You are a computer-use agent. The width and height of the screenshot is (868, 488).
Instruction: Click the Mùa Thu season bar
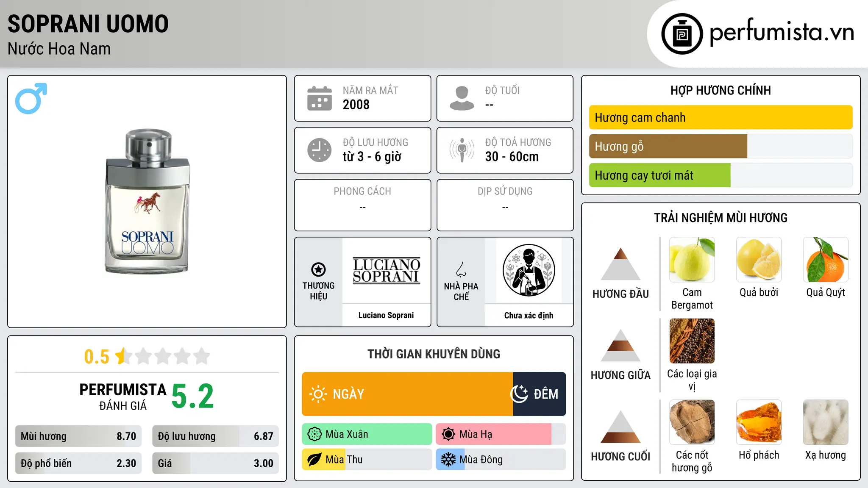tap(367, 460)
